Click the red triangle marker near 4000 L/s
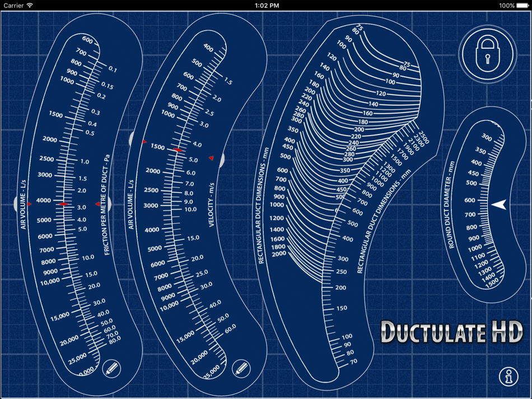Viewport: 532px width, 399px height. (29, 204)
